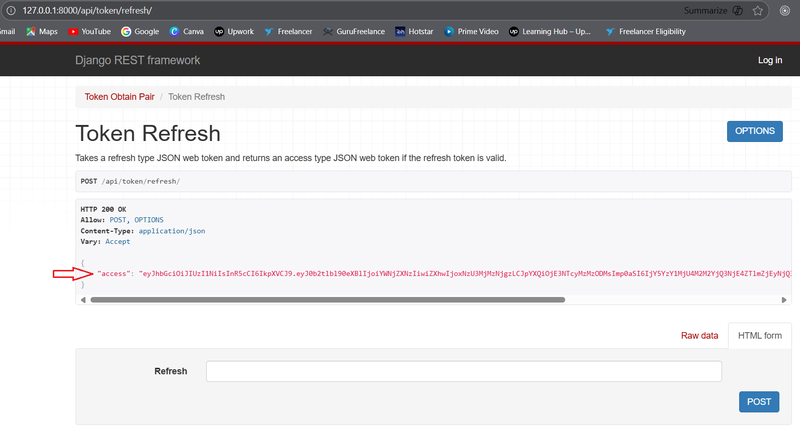Click the horizontal scrollbar thumb in response
Viewport: 800px width, 437px height.
click(328, 300)
